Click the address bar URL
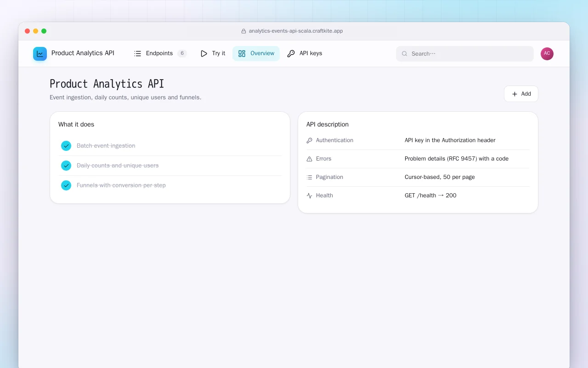The image size is (588, 368). point(296,31)
